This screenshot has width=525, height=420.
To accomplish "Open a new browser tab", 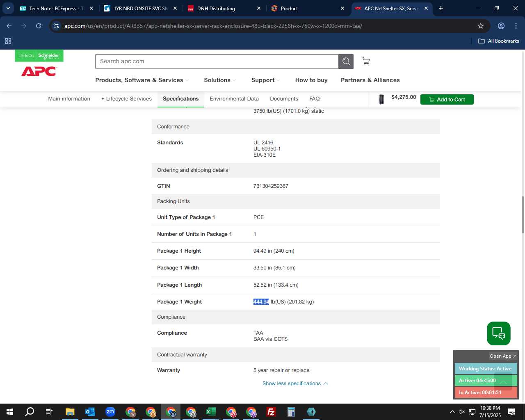I will coord(441,8).
